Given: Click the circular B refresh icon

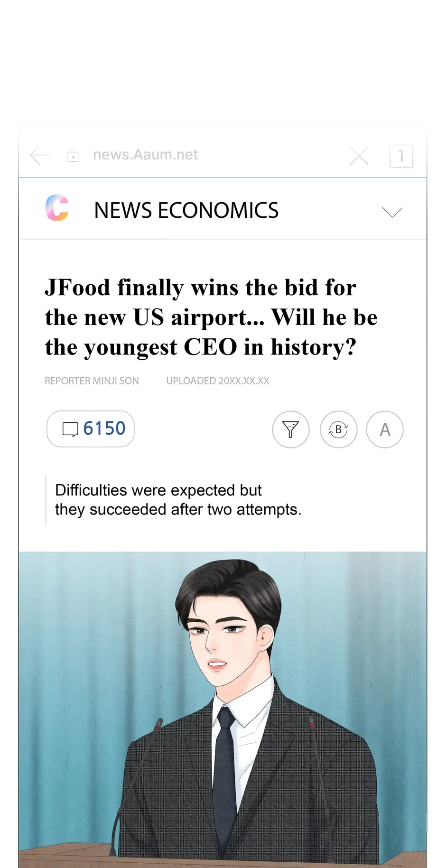Looking at the screenshot, I should pyautogui.click(x=338, y=429).
